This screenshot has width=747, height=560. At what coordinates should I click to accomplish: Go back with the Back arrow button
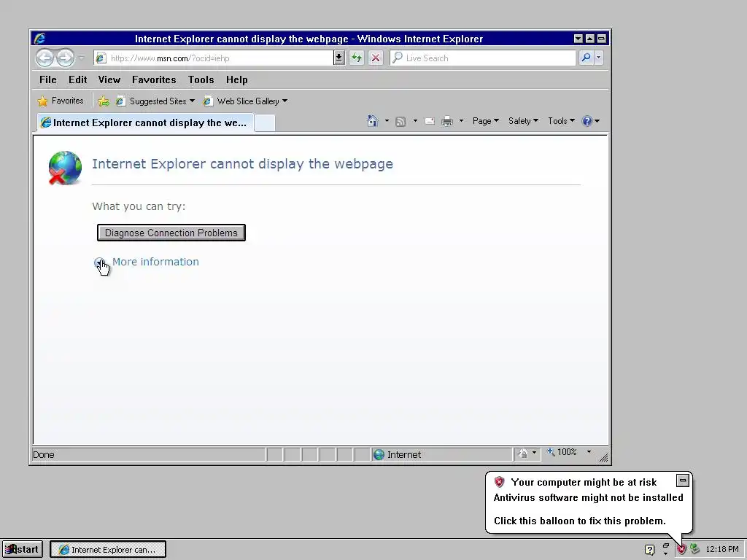[x=44, y=58]
